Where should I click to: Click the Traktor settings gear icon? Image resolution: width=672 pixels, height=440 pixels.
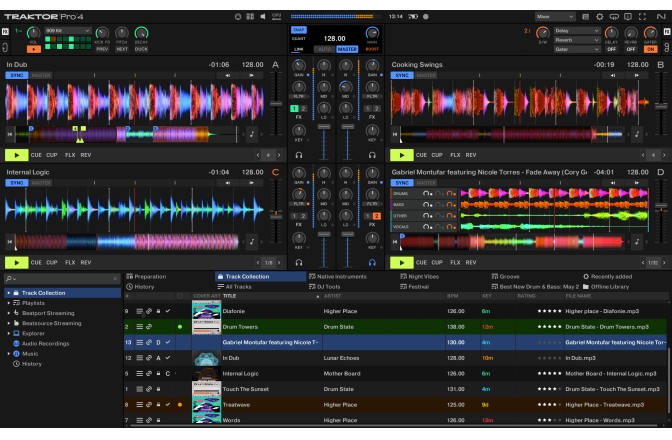point(598,17)
